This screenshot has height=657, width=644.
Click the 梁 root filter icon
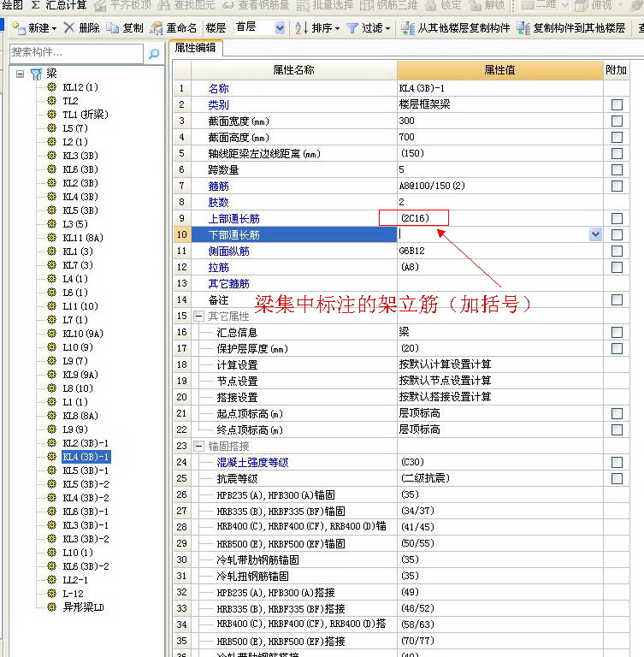click(x=37, y=74)
